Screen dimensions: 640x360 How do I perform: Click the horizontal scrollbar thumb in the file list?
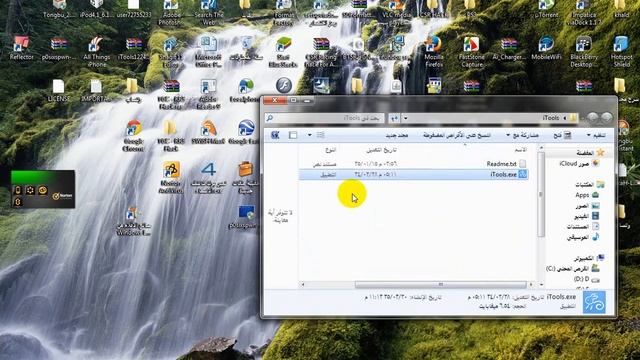pos(441,284)
